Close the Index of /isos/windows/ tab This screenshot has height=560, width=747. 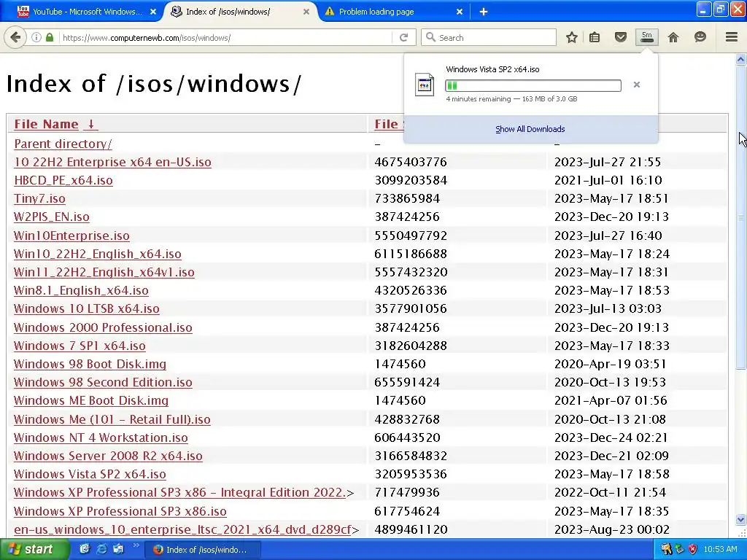(x=306, y=12)
